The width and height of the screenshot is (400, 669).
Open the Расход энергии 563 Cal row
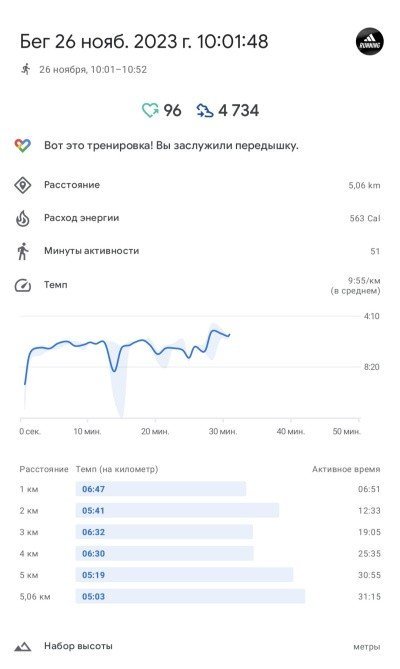coord(197,218)
